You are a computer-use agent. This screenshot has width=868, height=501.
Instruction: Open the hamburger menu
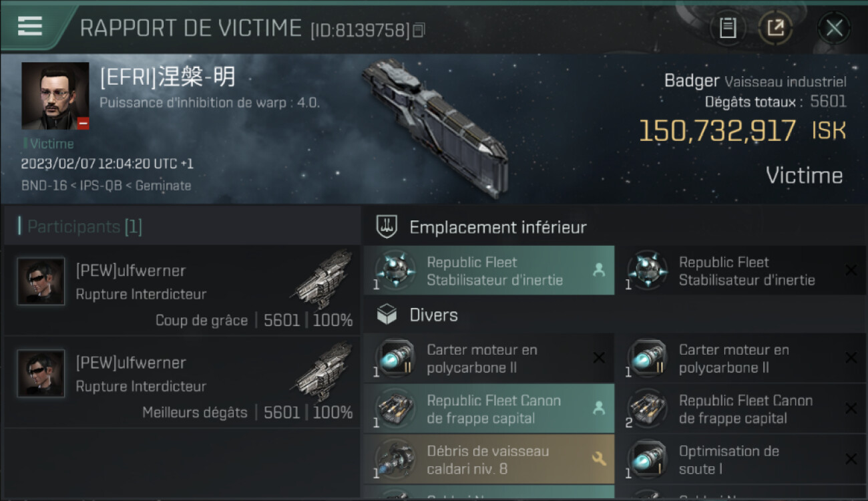click(x=29, y=26)
